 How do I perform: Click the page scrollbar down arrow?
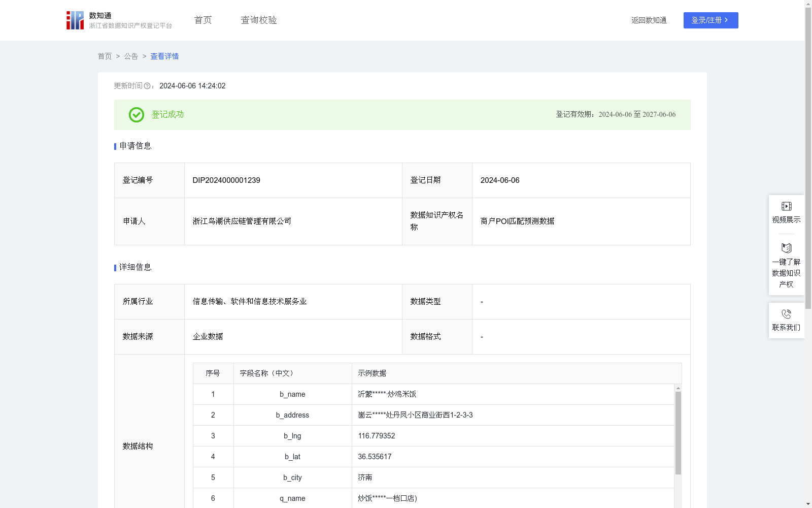[x=808, y=504]
